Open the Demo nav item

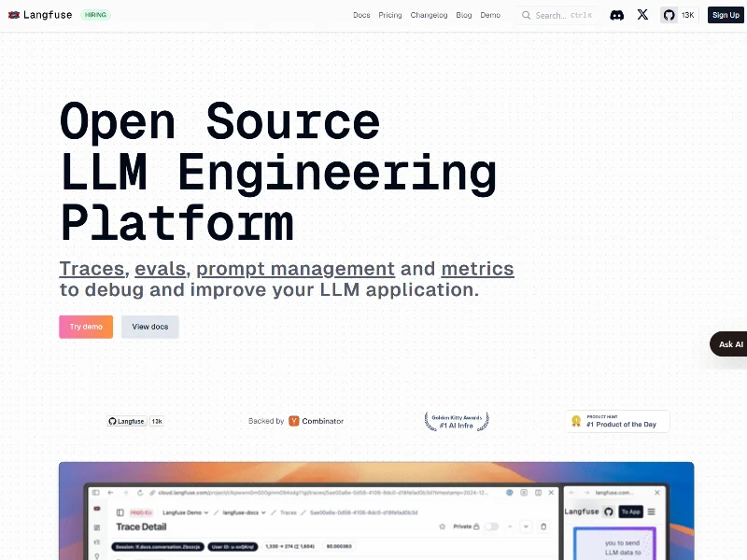pyautogui.click(x=490, y=15)
